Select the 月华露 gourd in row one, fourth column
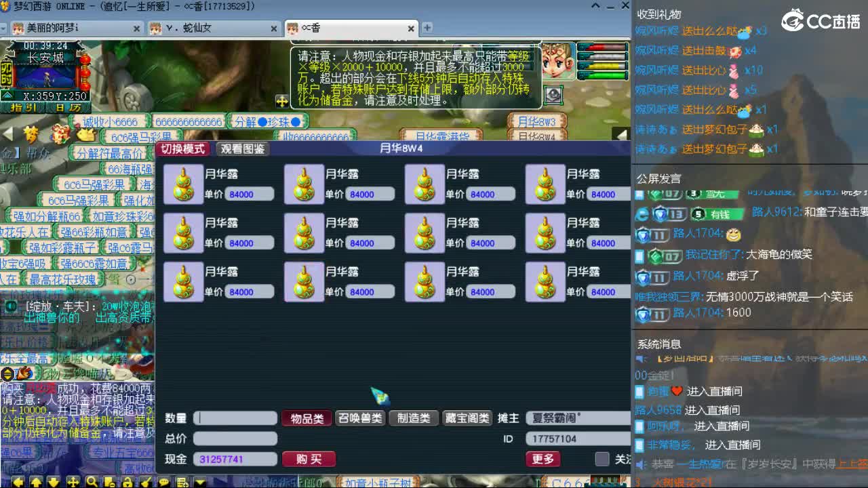This screenshot has height=488, width=868. [545, 184]
